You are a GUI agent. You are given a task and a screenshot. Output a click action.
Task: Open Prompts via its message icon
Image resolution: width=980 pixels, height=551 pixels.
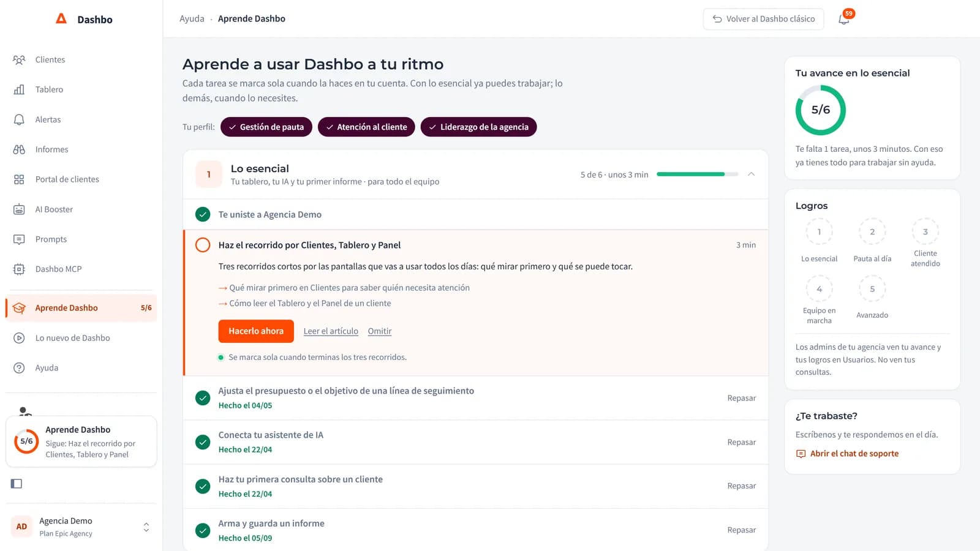click(x=19, y=239)
